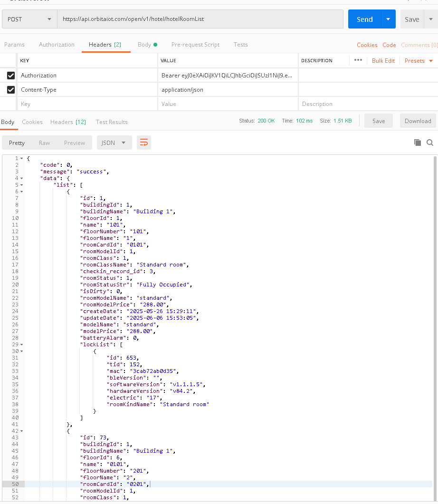Open the Save button dropdown arrow
The image size is (438, 504).
click(430, 19)
